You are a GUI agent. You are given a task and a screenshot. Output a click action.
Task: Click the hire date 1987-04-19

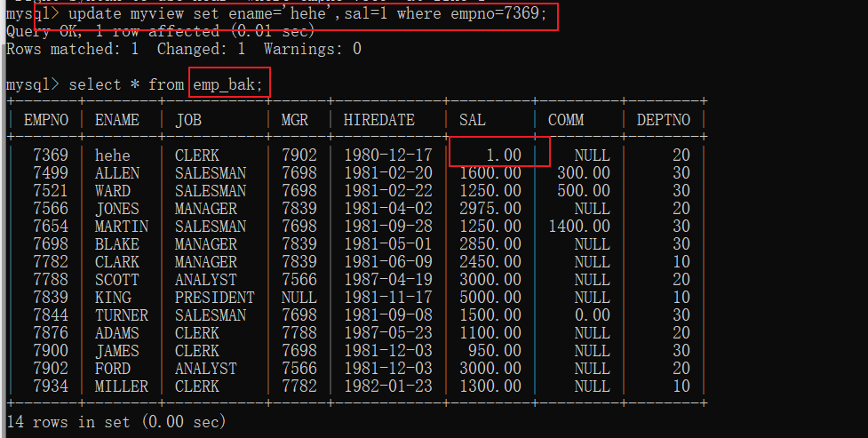click(388, 279)
